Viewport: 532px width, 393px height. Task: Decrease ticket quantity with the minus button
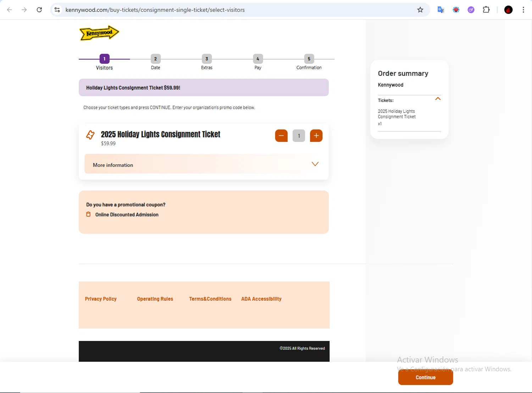(x=281, y=136)
